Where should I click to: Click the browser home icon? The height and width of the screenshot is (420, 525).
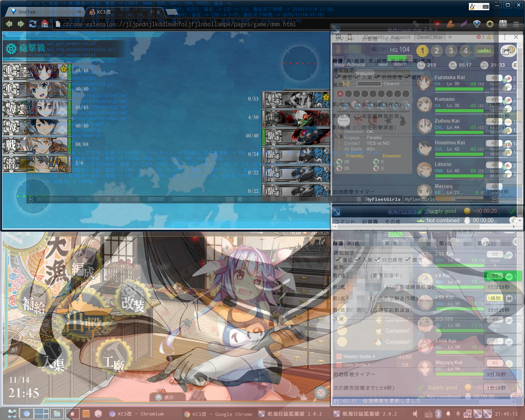[45, 24]
